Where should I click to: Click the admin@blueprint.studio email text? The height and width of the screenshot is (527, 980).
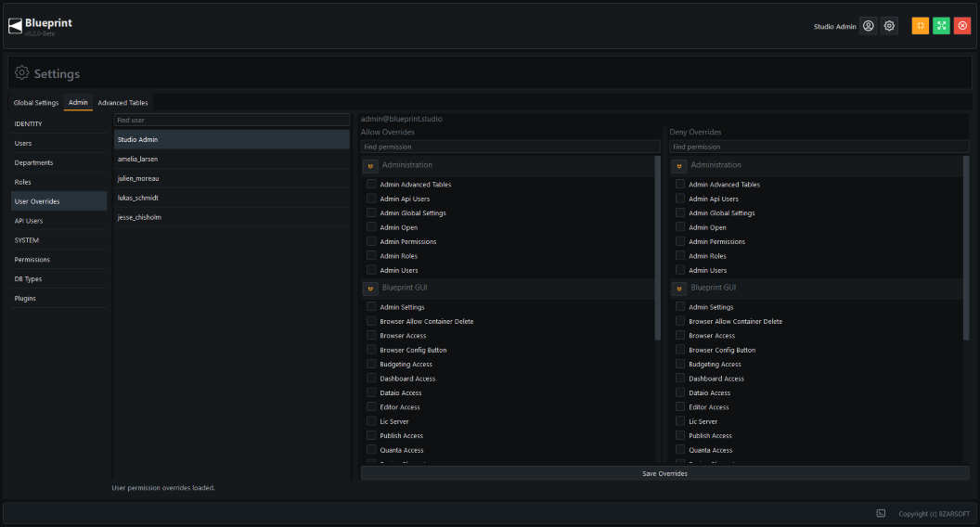401,119
